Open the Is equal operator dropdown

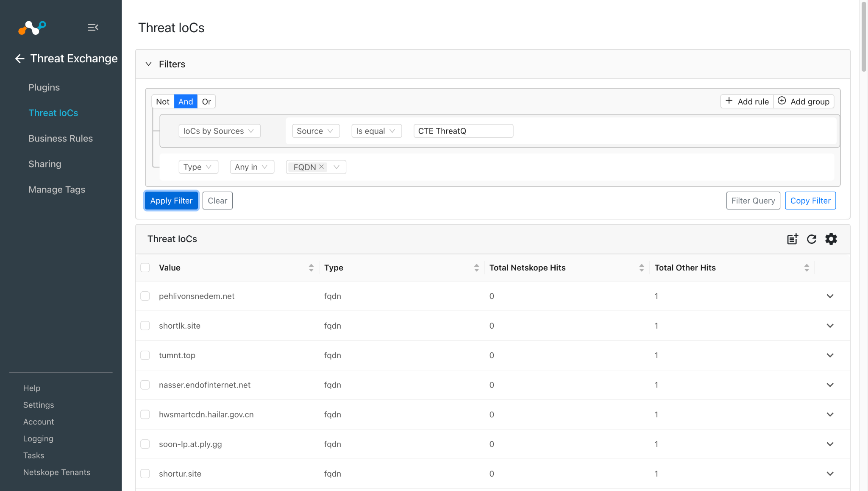376,131
